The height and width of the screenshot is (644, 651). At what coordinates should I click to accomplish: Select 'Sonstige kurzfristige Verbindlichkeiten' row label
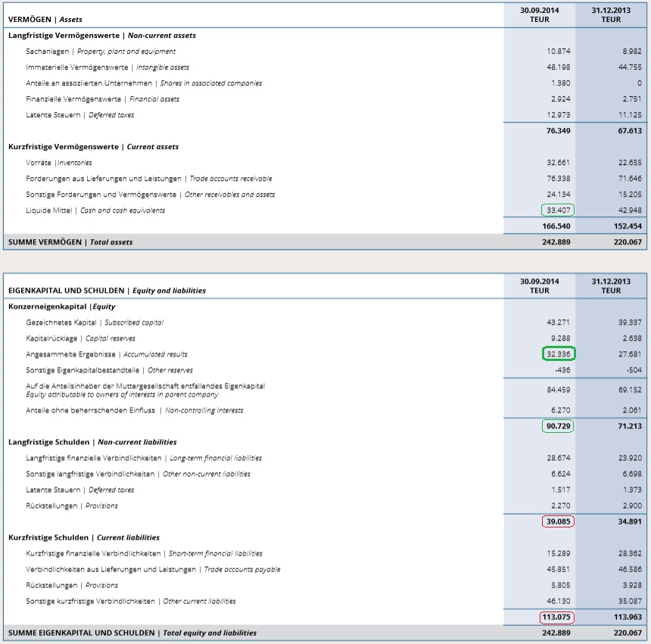131,602
